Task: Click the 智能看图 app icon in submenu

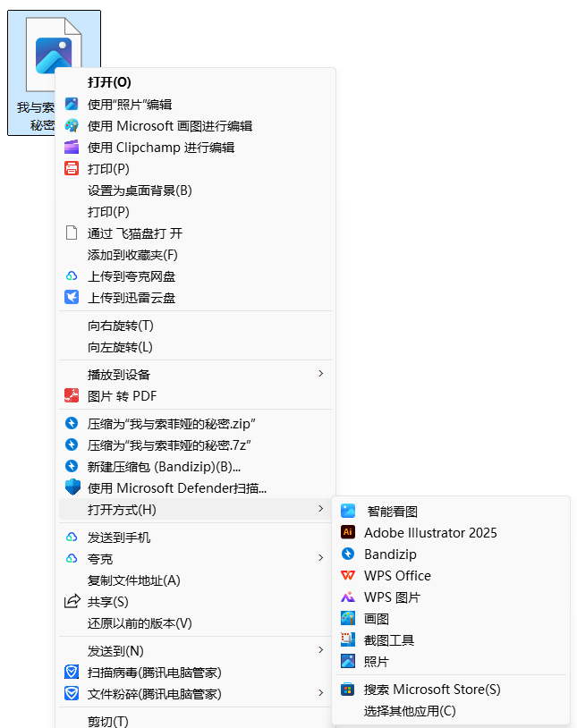Action: pos(348,511)
